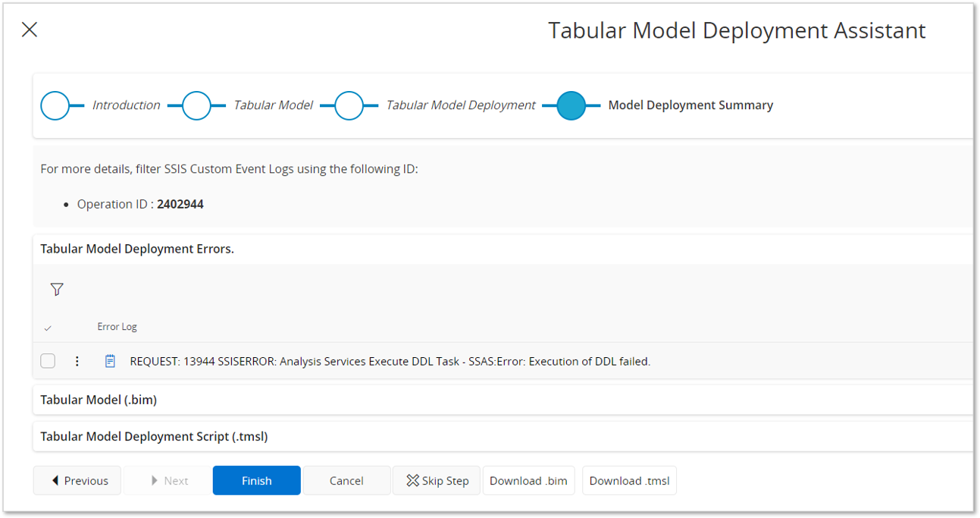The height and width of the screenshot is (518, 980).
Task: Click the Previous navigation button
Action: pyautogui.click(x=77, y=480)
